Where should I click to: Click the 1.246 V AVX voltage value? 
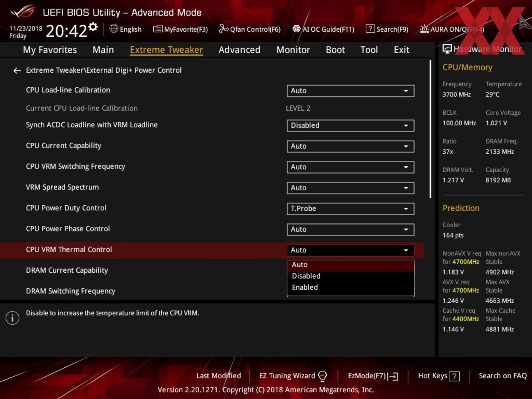[453, 301]
